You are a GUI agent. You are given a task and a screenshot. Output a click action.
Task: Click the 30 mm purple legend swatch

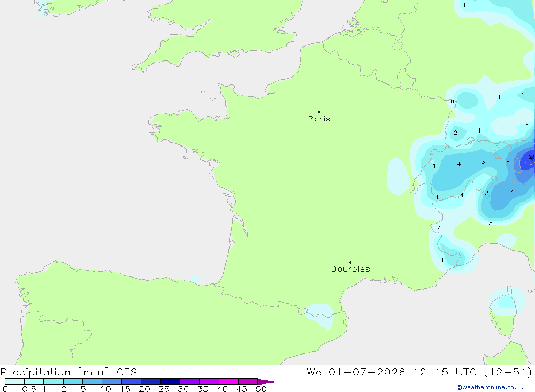189,381
